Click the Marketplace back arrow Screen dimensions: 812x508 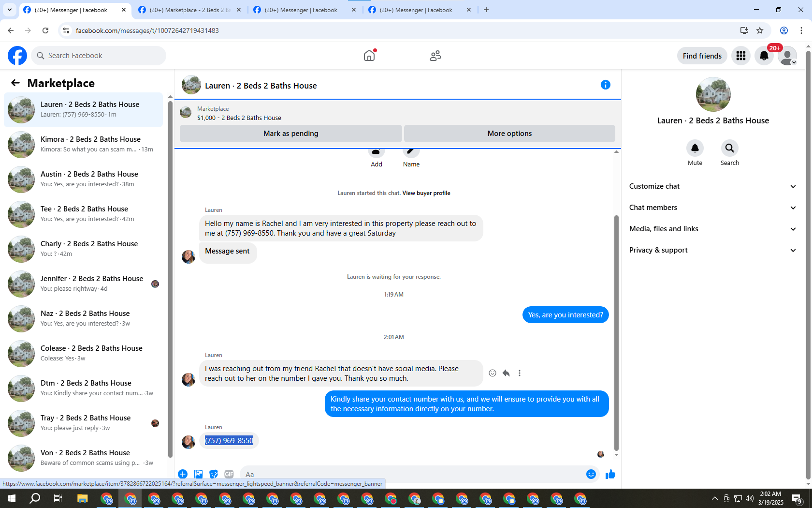[15, 83]
